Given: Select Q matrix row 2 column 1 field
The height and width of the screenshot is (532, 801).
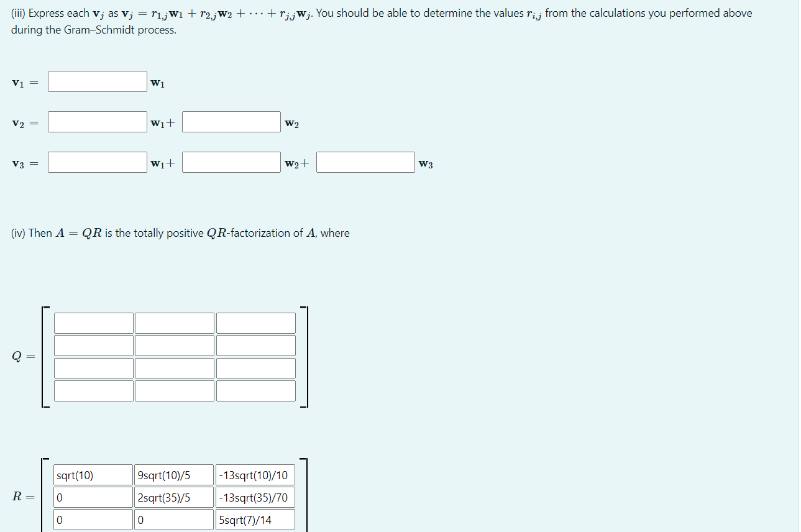Looking at the screenshot, I should [x=94, y=346].
